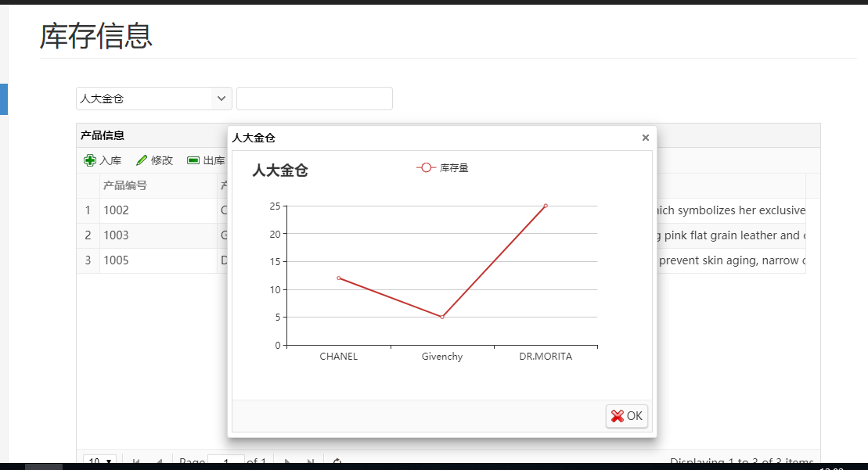Click the pencil 修改 edit button
The width and height of the screenshot is (868, 470).
pos(154,160)
